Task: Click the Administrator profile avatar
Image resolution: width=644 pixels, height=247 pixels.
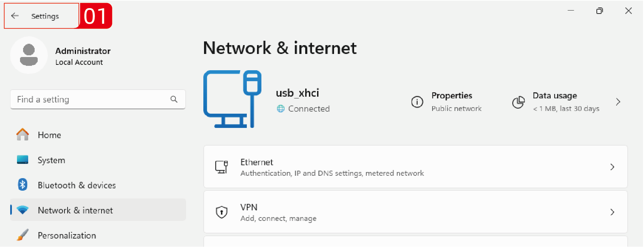Action: pyautogui.click(x=29, y=55)
